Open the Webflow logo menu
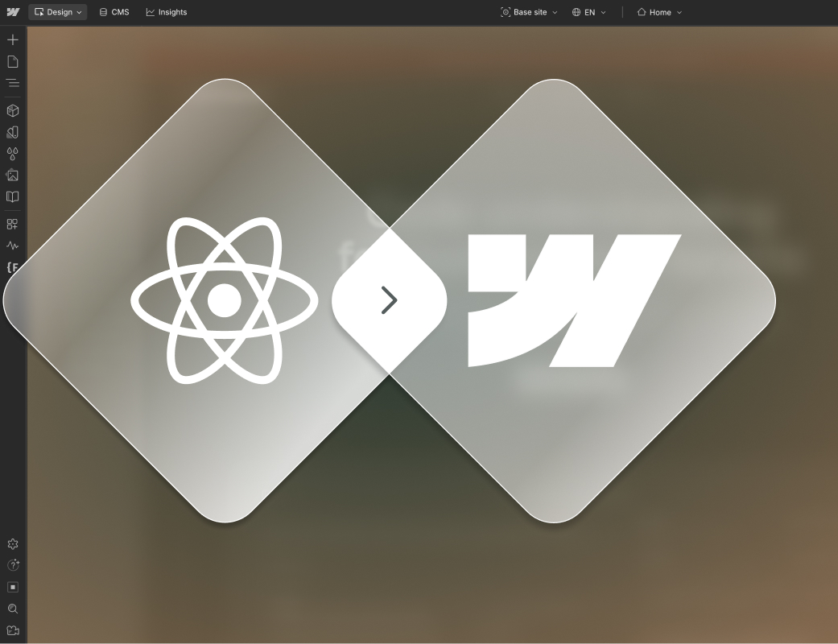838x644 pixels. point(13,12)
